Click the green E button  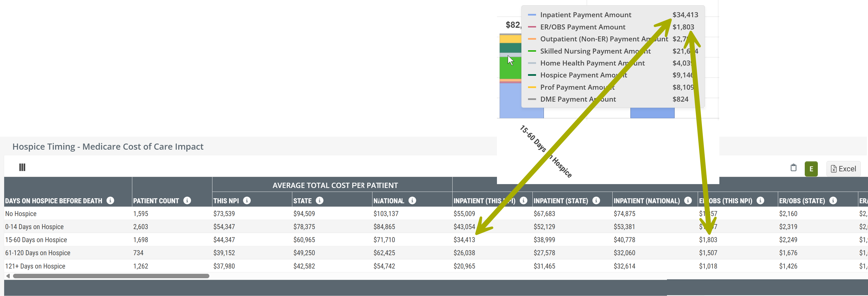[x=811, y=169]
